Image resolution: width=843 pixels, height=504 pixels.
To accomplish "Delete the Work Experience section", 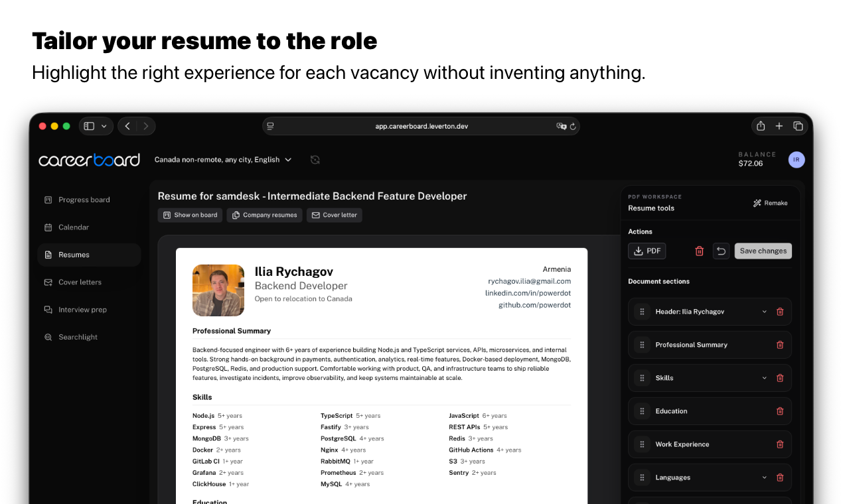I will click(780, 444).
